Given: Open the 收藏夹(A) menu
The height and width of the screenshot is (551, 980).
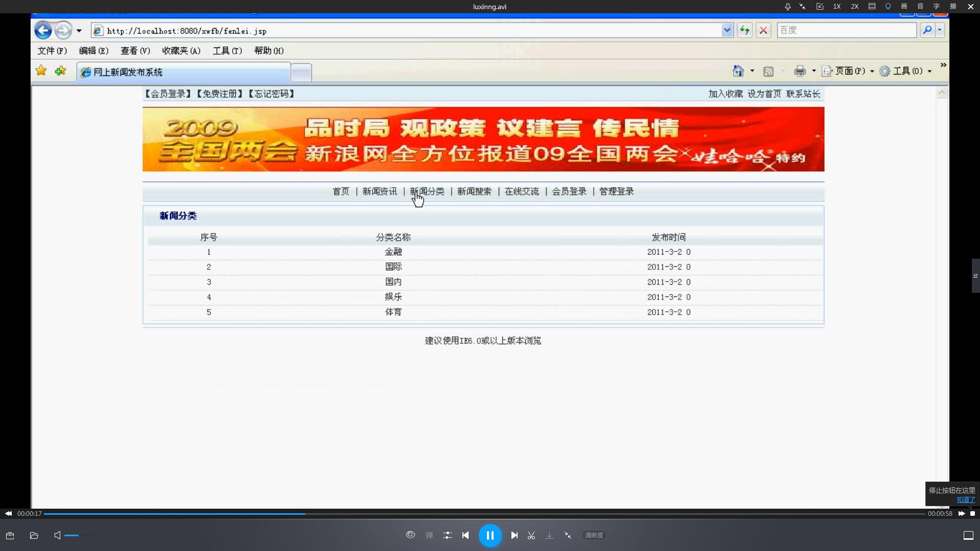Looking at the screenshot, I should coord(181,51).
